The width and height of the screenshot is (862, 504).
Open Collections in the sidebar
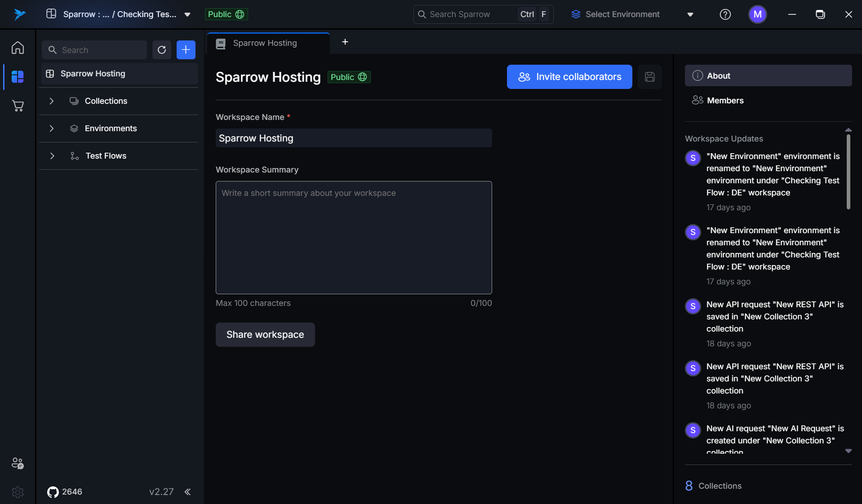point(119,101)
